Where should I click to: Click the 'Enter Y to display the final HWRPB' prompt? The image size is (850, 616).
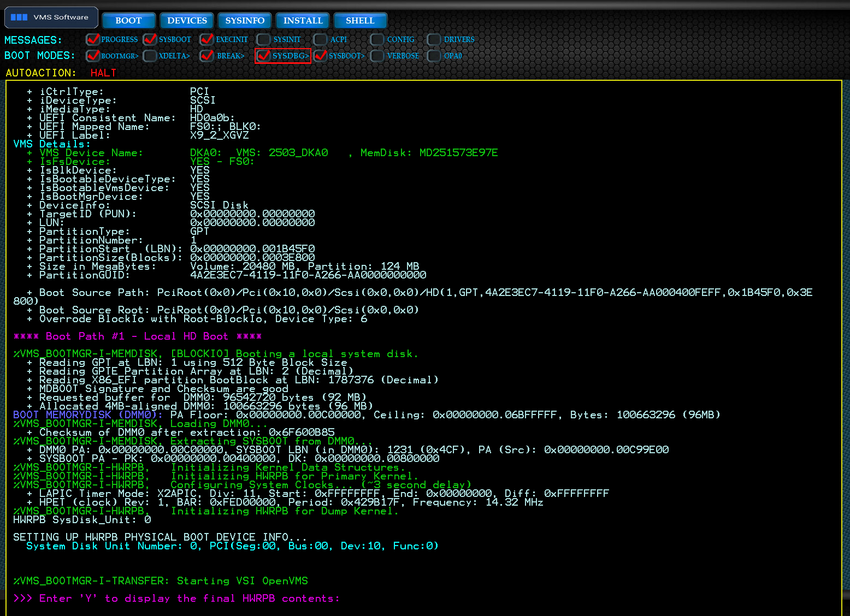pos(176,599)
